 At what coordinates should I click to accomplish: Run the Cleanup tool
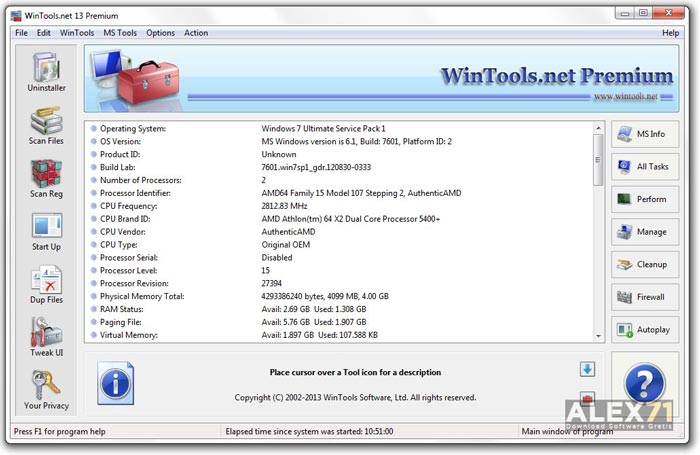pyautogui.click(x=645, y=264)
